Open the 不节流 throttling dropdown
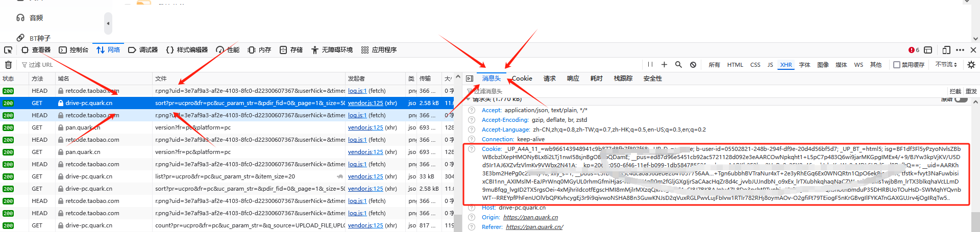Image resolution: width=980 pixels, height=232 pixels. [946, 65]
